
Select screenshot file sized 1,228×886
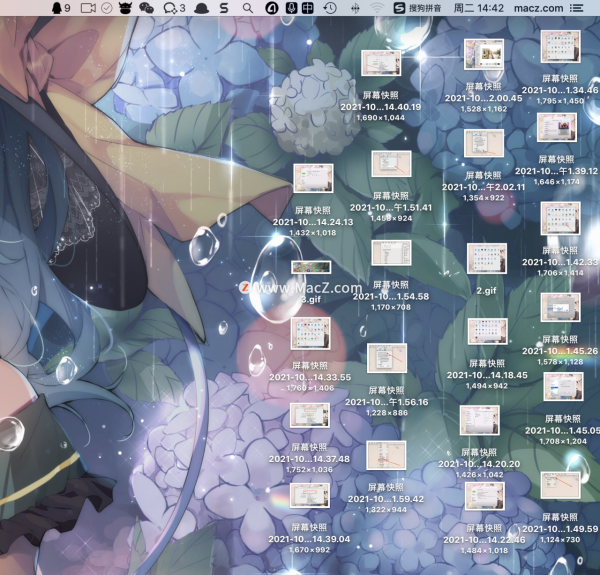[386, 358]
